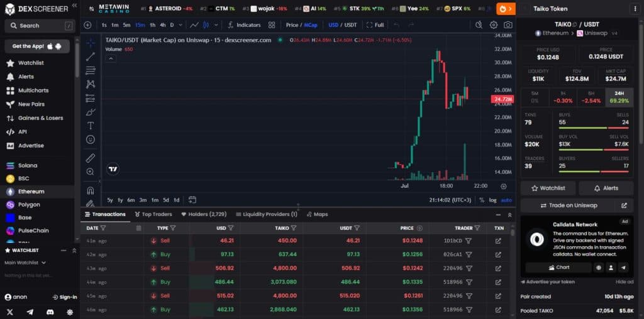Viewport: 644px width, 319px height.
Task: Open TradingView logo on chart
Action: click(113, 169)
